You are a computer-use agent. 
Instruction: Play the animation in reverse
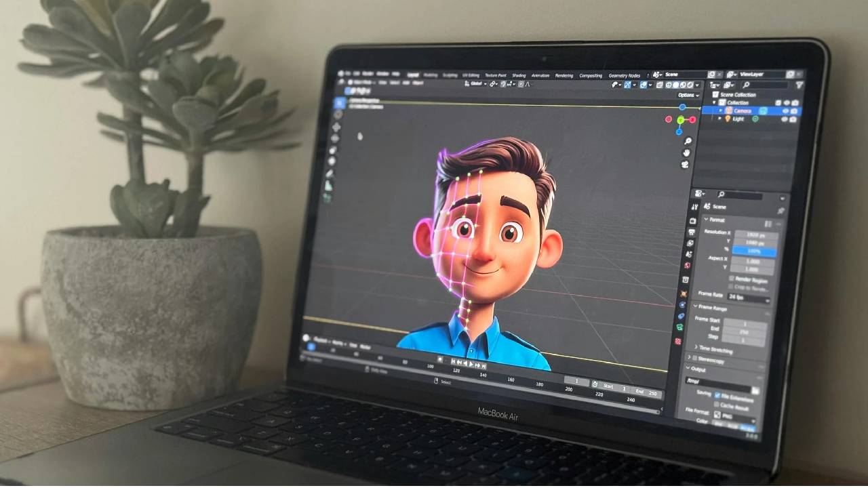pos(465,363)
